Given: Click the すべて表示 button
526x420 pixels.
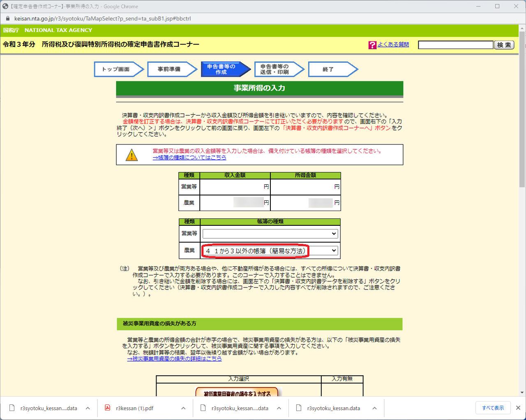Looking at the screenshot, I should [493, 408].
